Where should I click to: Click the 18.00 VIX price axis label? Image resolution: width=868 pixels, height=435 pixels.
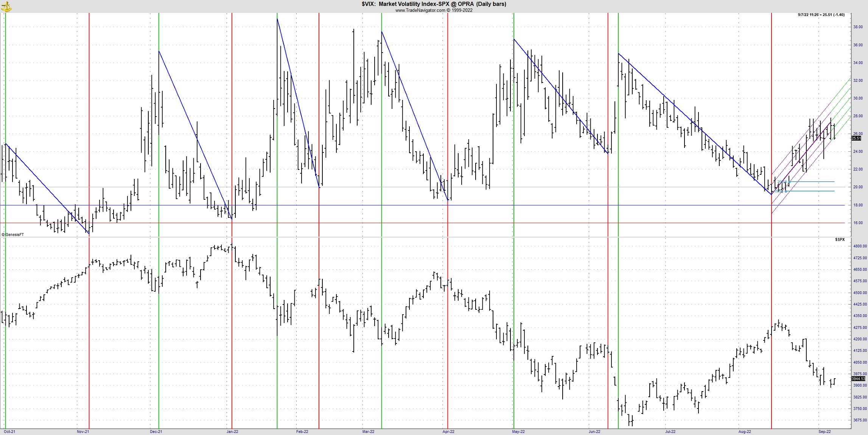(858, 205)
